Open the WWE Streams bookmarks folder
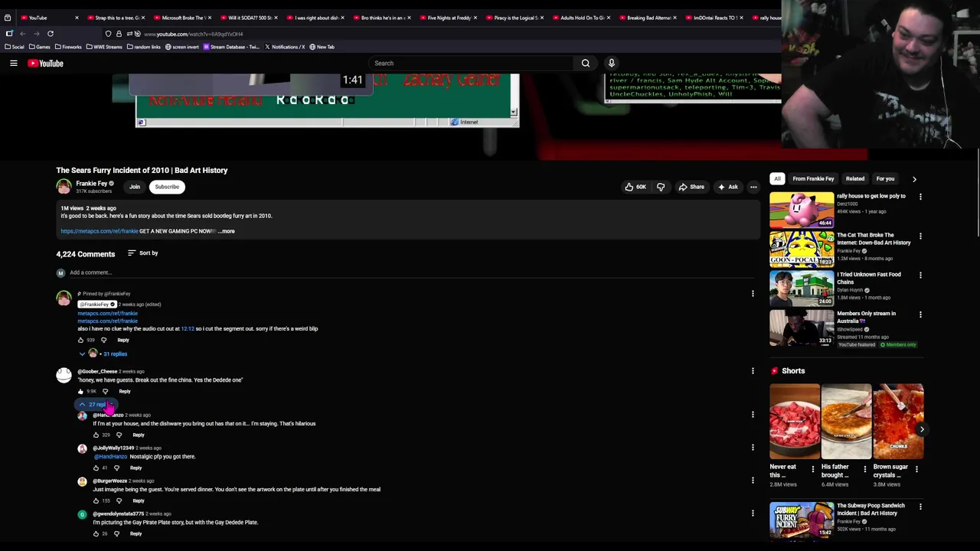This screenshot has height=551, width=980. (x=104, y=47)
